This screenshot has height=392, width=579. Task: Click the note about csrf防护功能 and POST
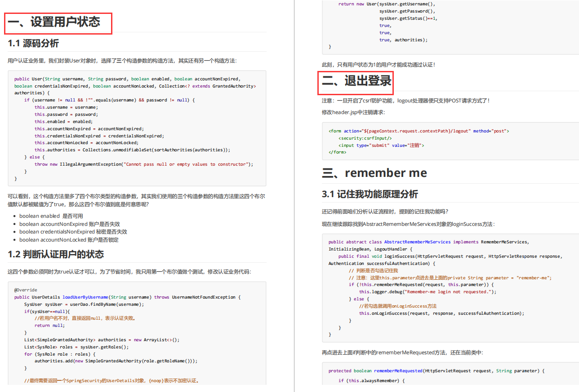click(x=405, y=101)
